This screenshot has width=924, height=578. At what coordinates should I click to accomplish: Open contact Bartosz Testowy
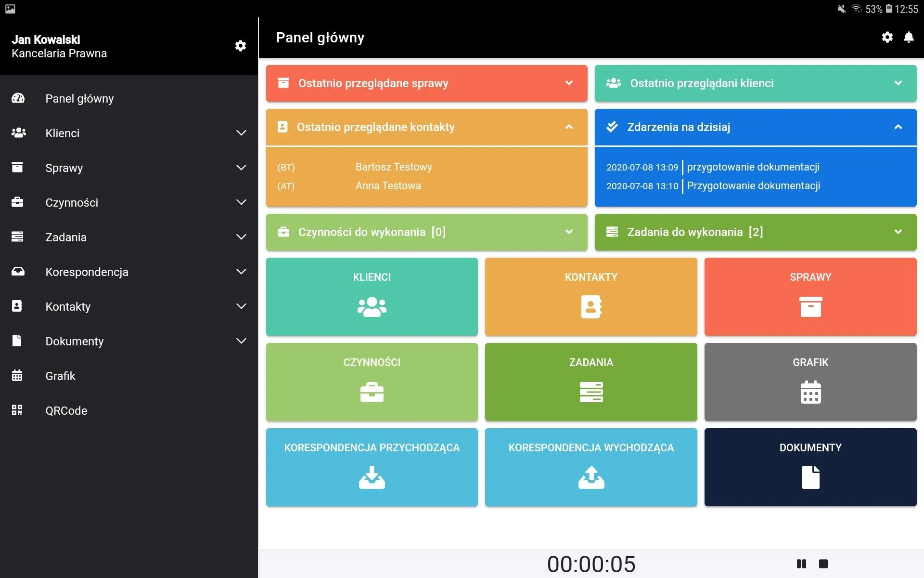tap(394, 167)
